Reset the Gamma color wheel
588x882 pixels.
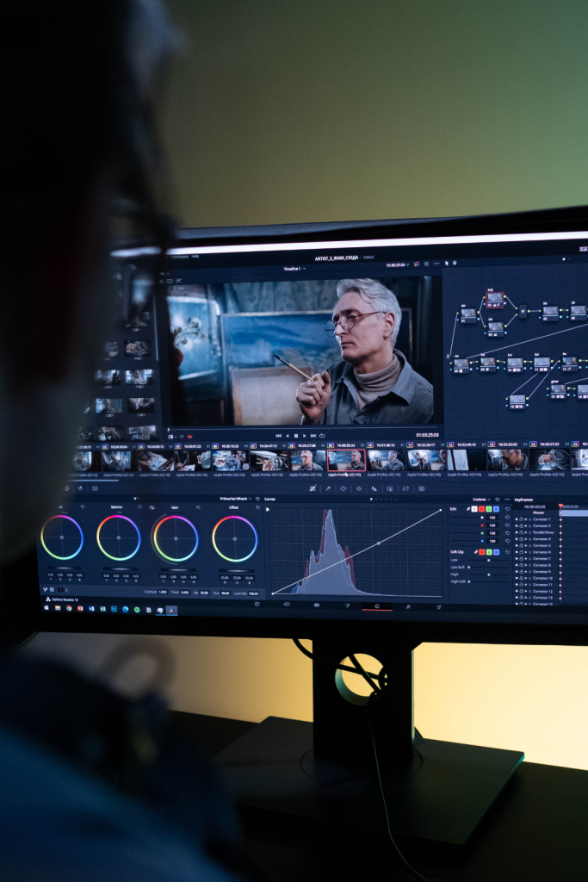tap(140, 506)
